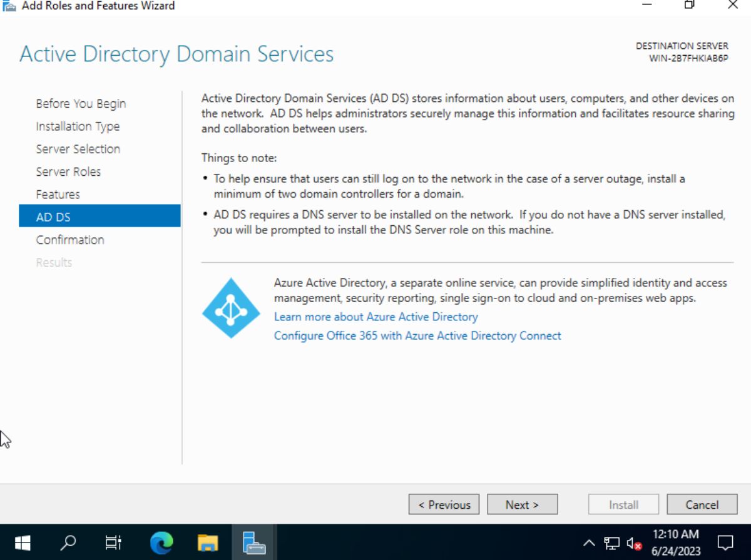Switch to the Confirmation step
The image size is (751, 560).
pyautogui.click(x=70, y=240)
